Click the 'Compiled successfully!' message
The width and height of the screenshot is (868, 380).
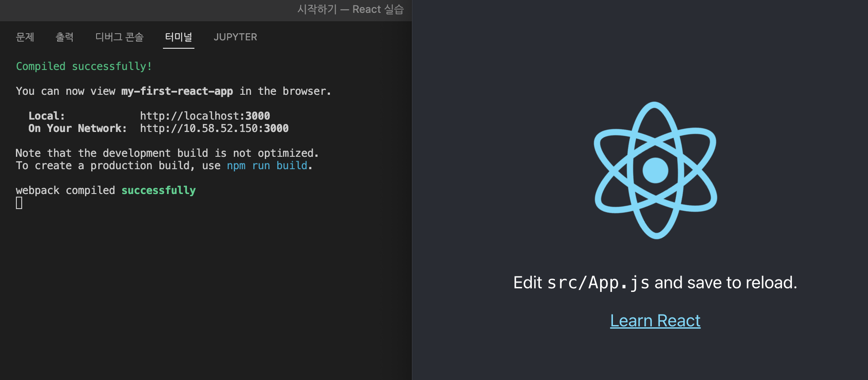click(x=84, y=66)
